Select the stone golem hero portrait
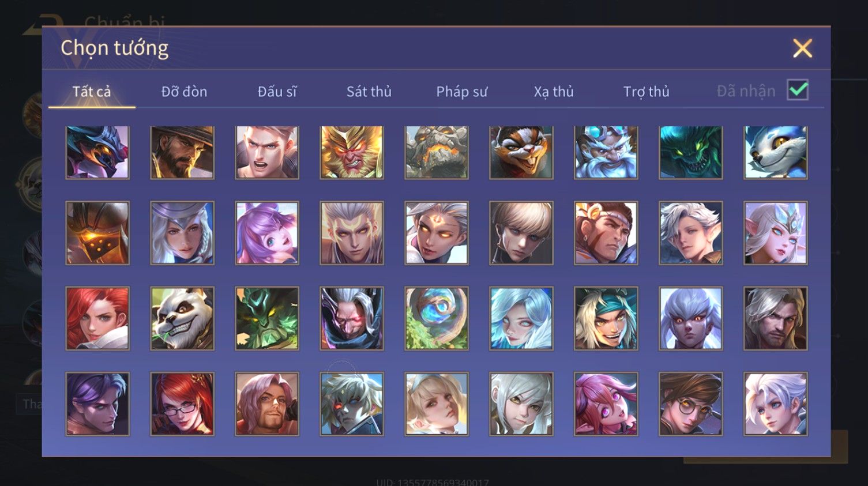The width and height of the screenshot is (868, 486). (437, 152)
